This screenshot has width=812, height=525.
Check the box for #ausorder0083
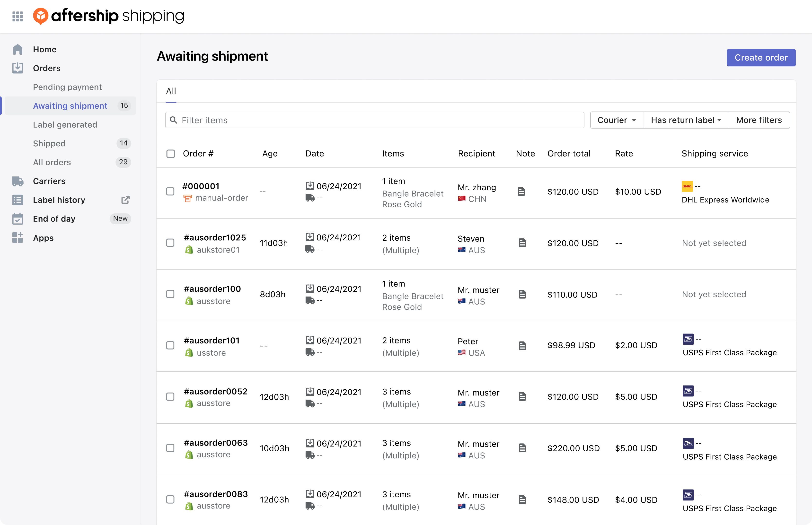(170, 499)
